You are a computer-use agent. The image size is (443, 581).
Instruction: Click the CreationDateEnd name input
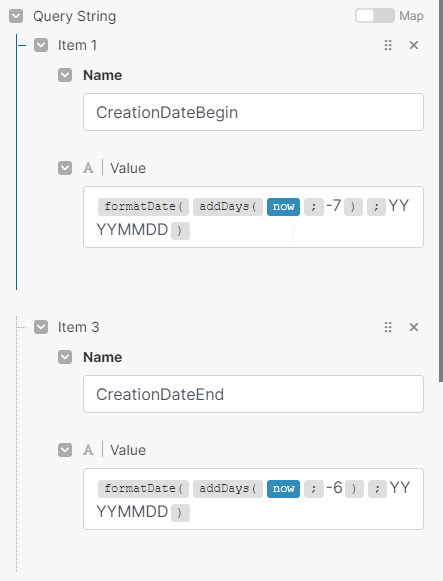[x=253, y=394]
